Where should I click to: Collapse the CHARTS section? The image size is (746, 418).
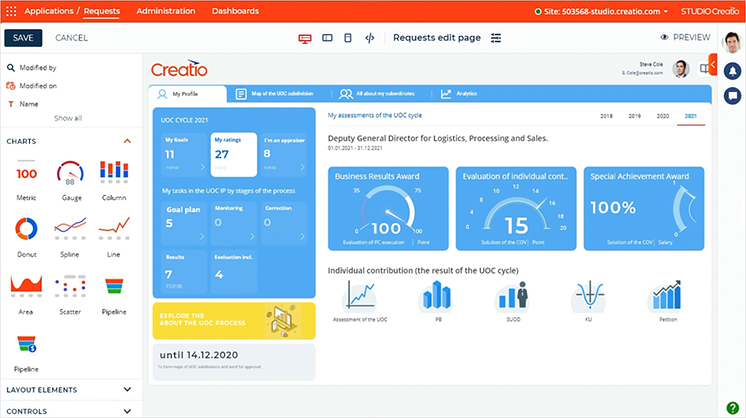[x=127, y=141]
